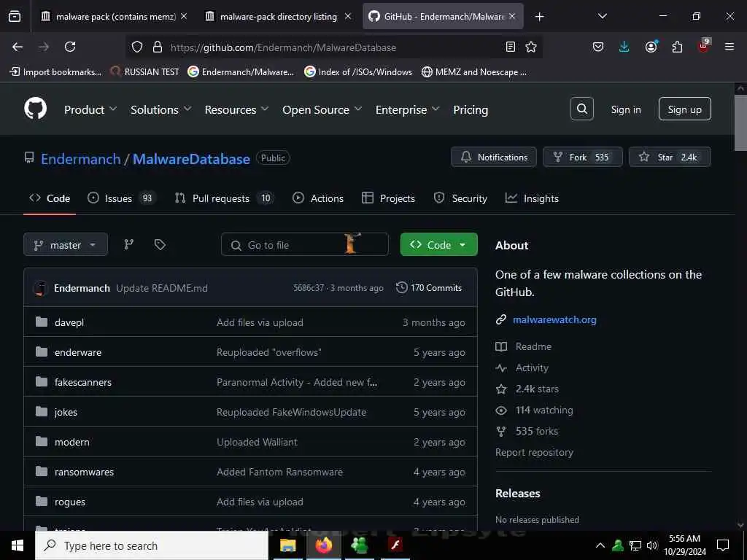Go back to the previous page
Screen dimensions: 747x560
(x=18, y=47)
